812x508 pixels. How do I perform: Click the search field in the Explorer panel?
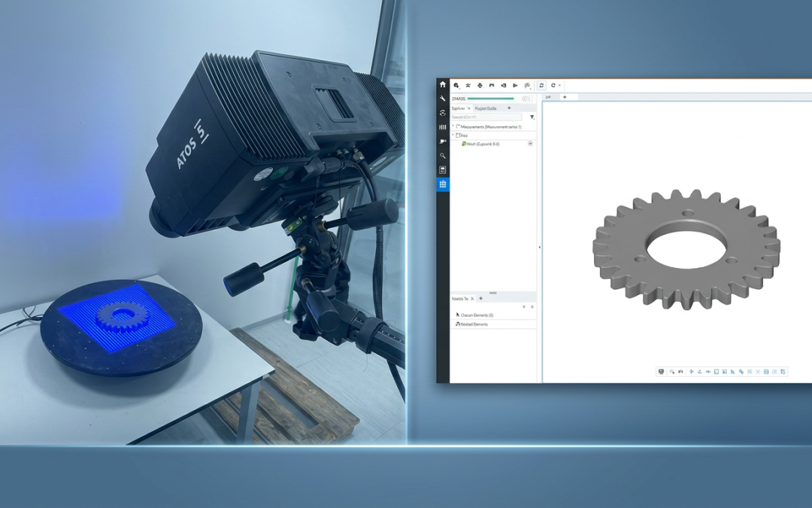tap(486, 117)
